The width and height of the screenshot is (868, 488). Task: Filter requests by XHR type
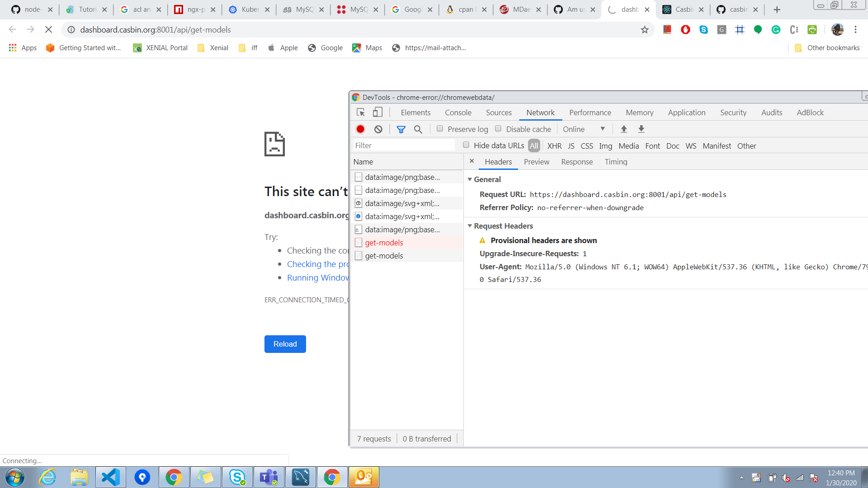coord(554,145)
